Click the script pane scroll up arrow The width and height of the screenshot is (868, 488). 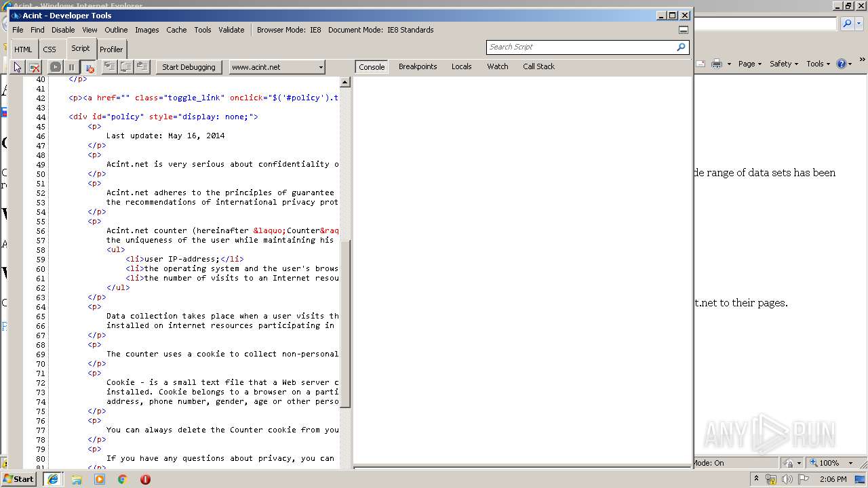pos(344,82)
